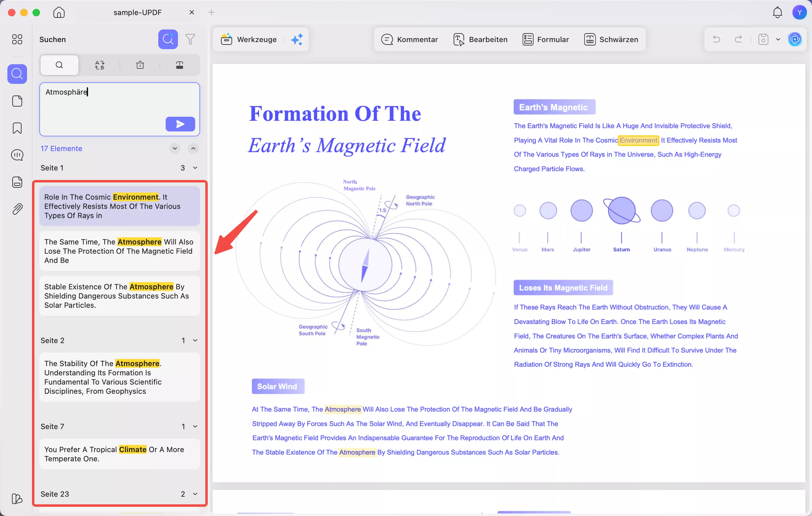Open the attachments paperclip panel
Image resolution: width=812 pixels, height=516 pixels.
click(x=17, y=209)
